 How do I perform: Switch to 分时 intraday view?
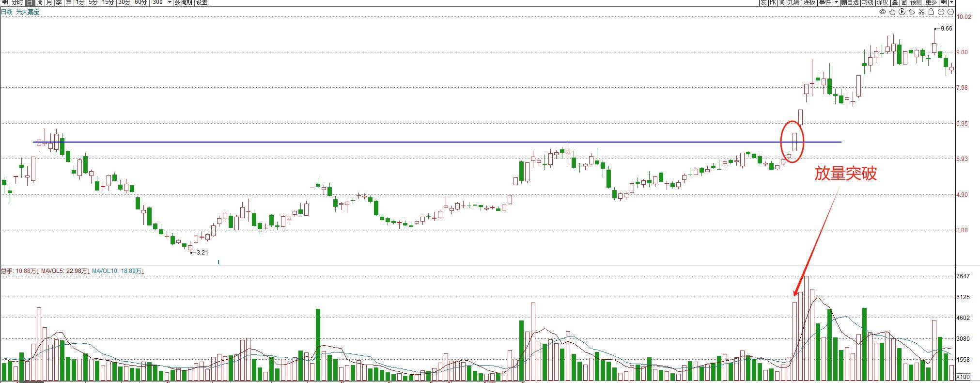17,2
